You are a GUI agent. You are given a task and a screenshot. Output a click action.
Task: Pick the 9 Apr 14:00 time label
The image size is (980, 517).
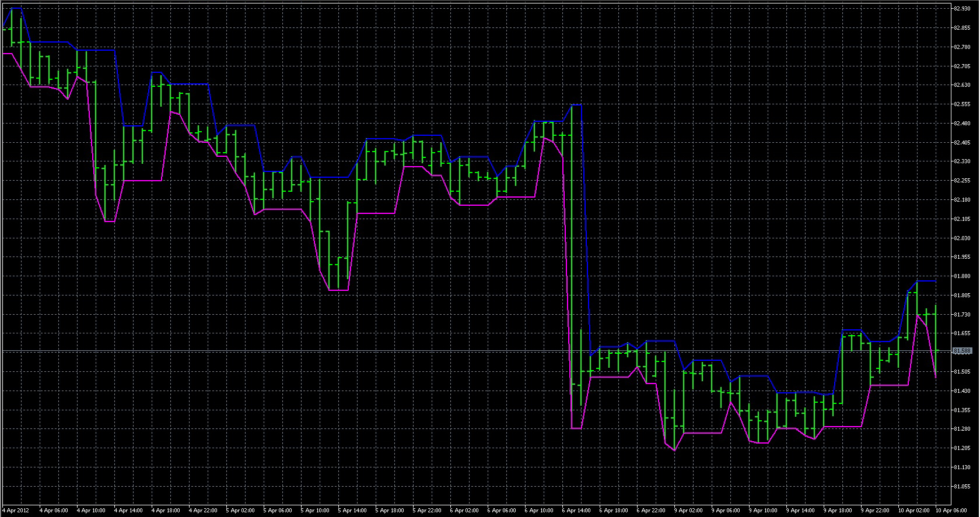pos(800,511)
